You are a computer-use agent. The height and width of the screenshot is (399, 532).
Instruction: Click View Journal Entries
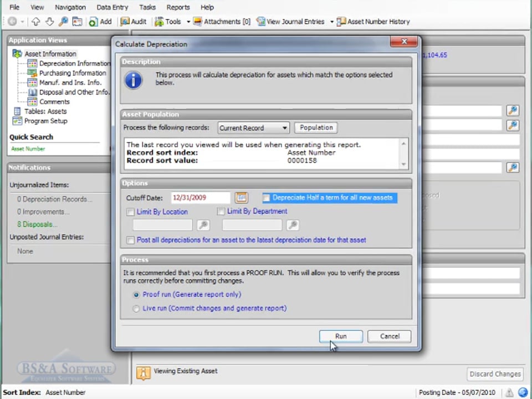coord(290,22)
